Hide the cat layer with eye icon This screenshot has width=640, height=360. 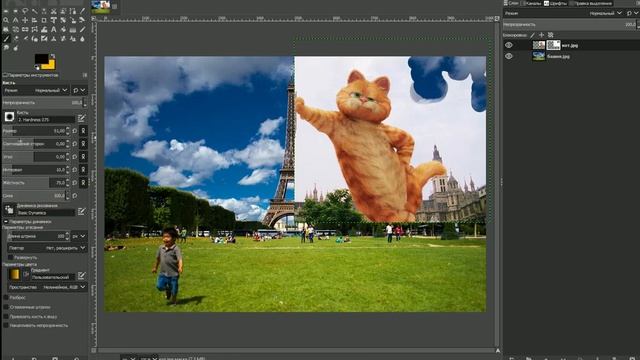(509, 45)
